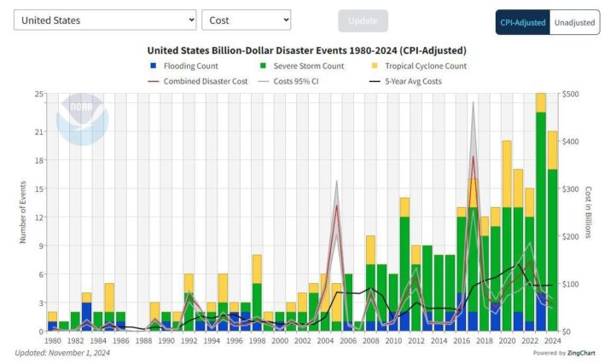Click the 1985 yellow tropical cyclone bar segment
Screen dimensions: 616x364
[x=109, y=298]
